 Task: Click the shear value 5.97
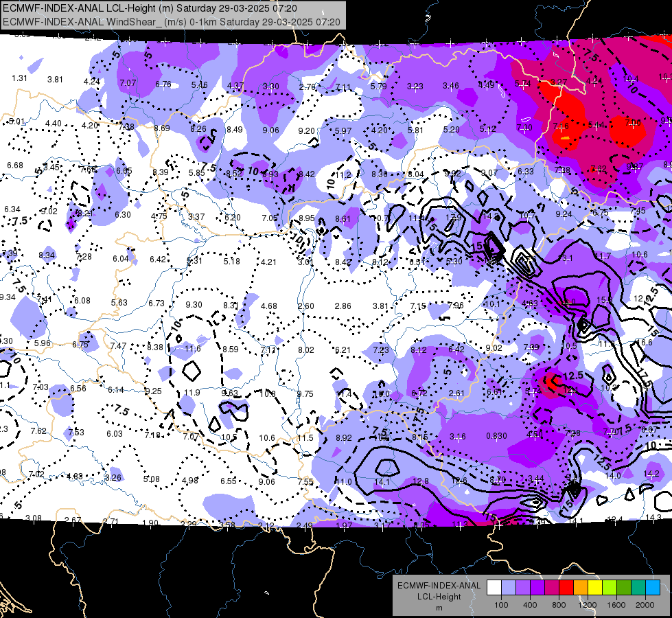pyautogui.click(x=343, y=130)
